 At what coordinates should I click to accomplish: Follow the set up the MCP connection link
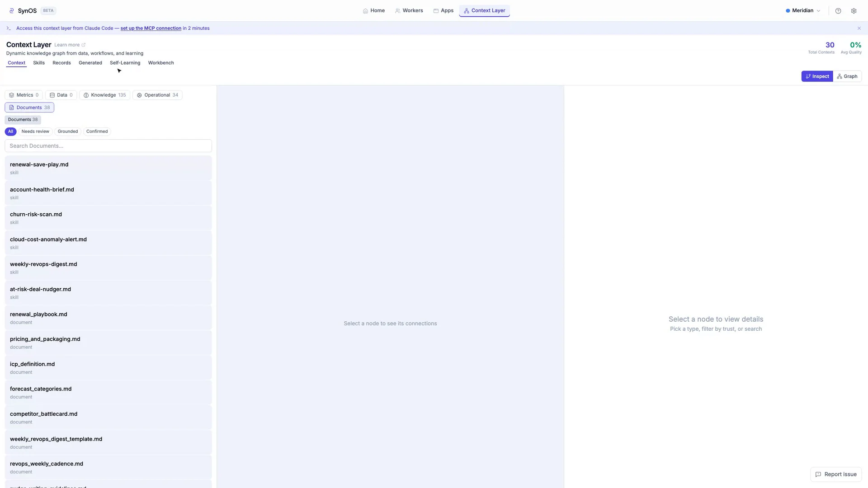151,28
